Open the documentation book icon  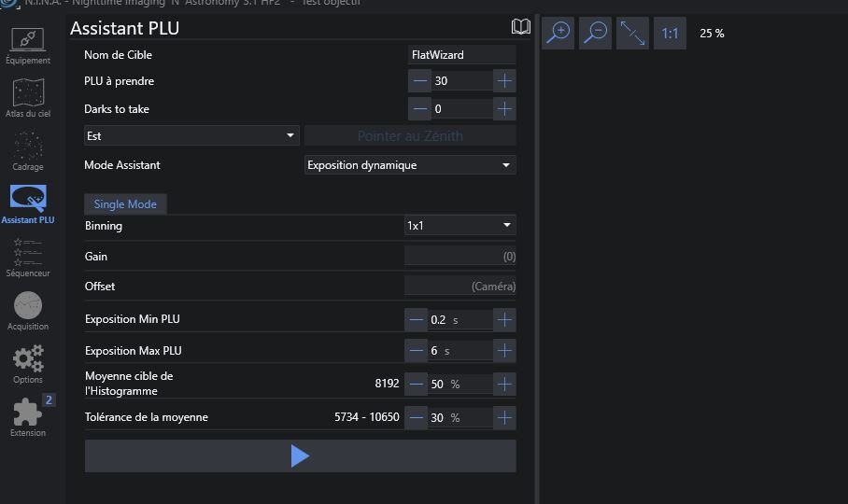tap(521, 26)
